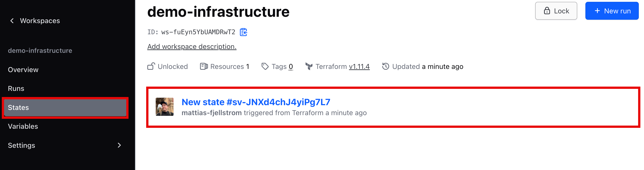Image resolution: width=644 pixels, height=170 pixels.
Task: Click the Add workspace description link
Action: (x=192, y=46)
